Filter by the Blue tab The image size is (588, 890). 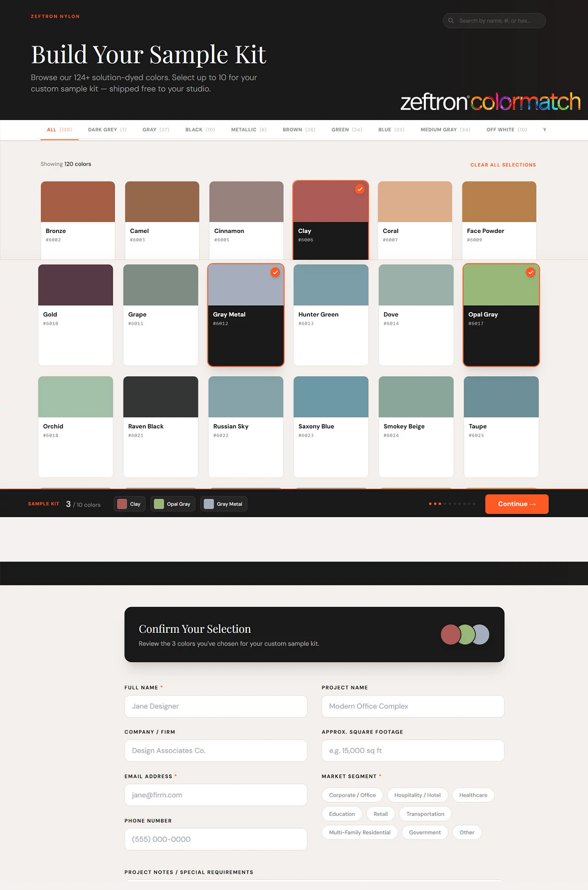click(x=391, y=130)
